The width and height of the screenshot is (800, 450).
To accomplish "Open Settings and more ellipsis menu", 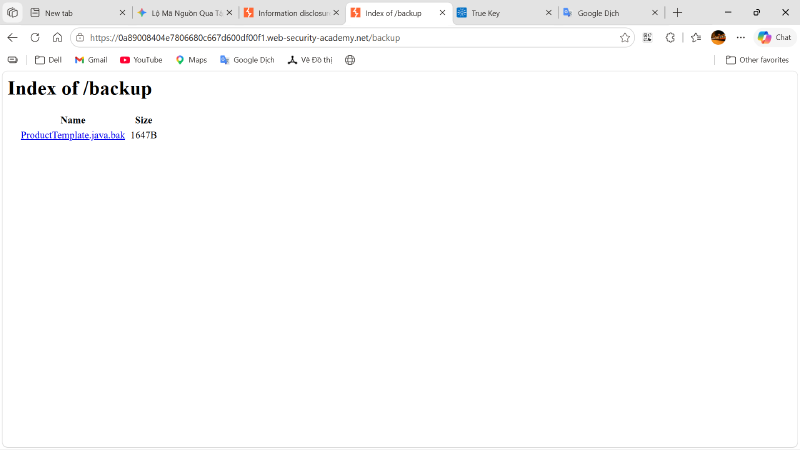I will (x=741, y=37).
